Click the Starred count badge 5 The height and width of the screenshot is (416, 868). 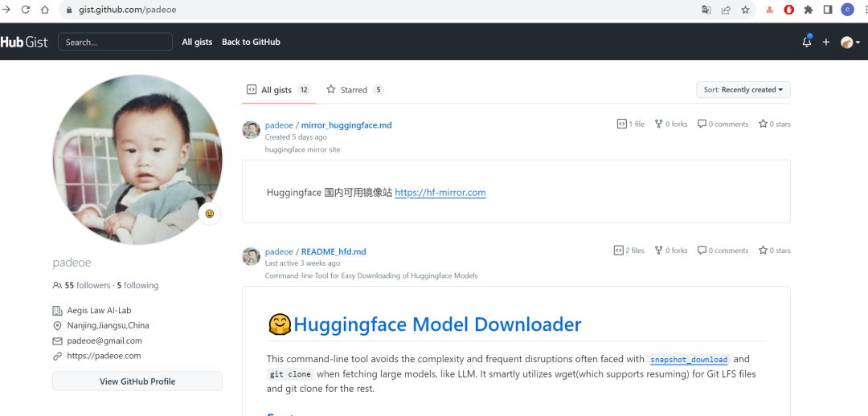coord(378,90)
